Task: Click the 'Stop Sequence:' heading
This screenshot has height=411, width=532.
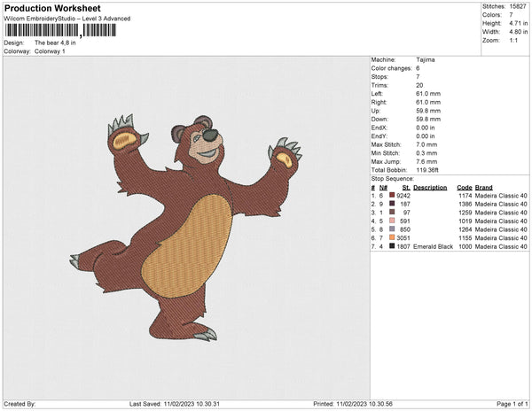Action: pos(392,179)
